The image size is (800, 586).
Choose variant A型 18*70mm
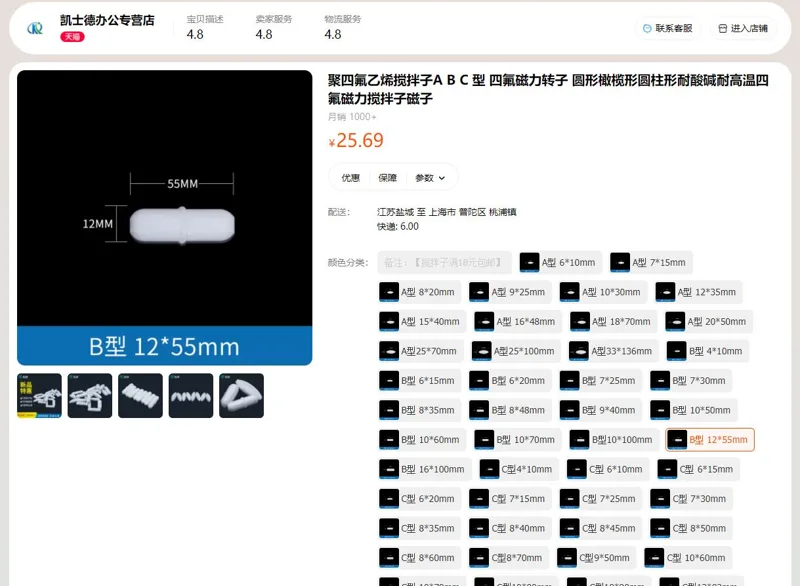click(x=613, y=321)
